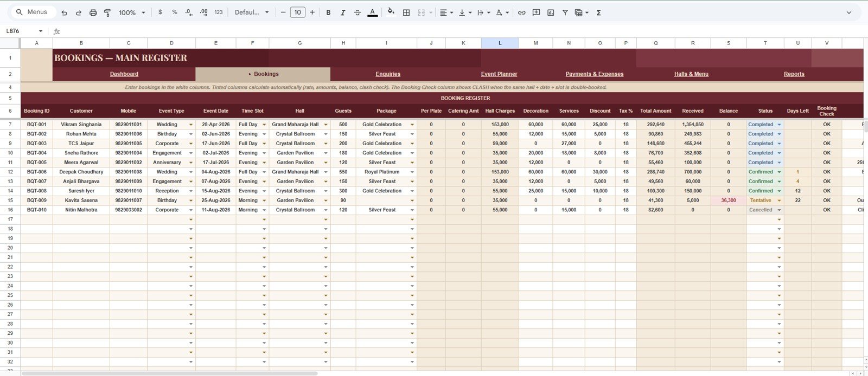Toggle italic formatting

pyautogui.click(x=342, y=12)
